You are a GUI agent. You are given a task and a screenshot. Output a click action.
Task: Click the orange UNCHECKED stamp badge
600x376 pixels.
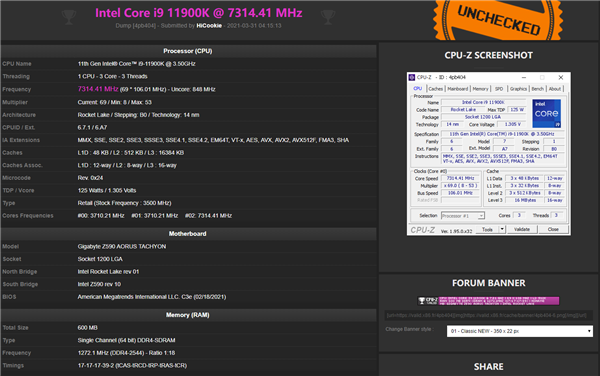(498, 20)
